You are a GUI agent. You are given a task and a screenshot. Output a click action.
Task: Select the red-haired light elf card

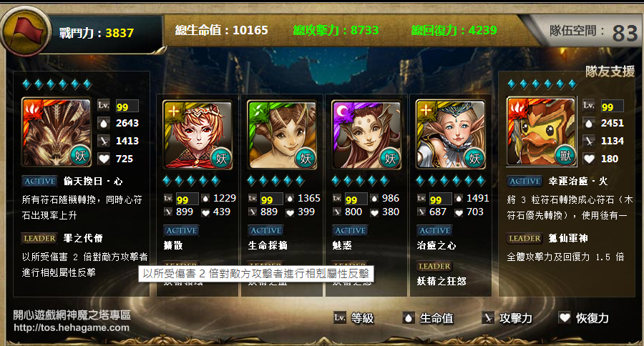[x=197, y=134]
